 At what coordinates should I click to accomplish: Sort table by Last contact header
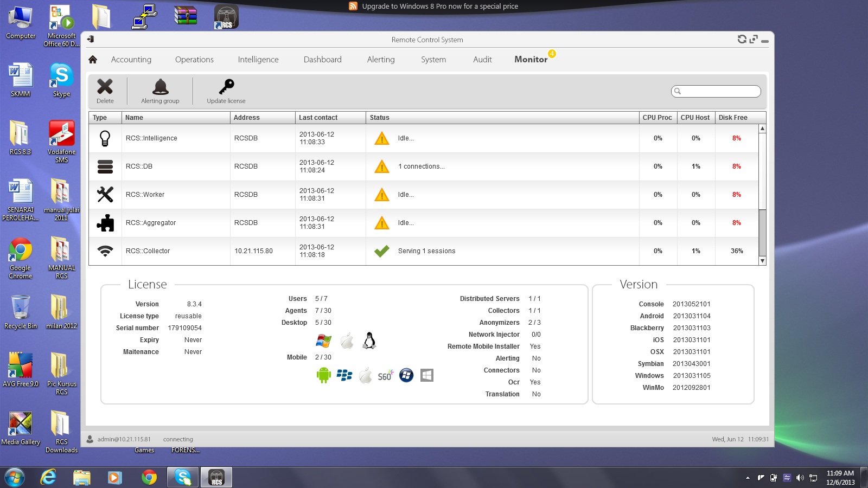pos(330,118)
